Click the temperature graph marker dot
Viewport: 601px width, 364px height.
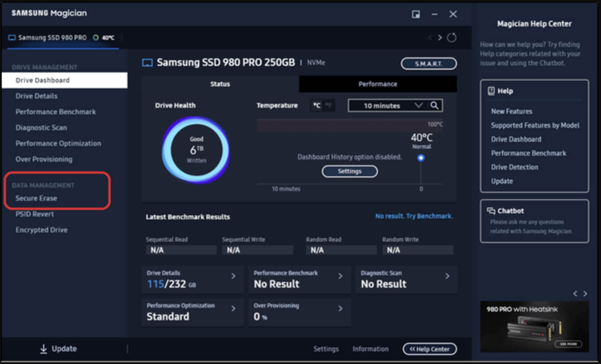tap(421, 158)
